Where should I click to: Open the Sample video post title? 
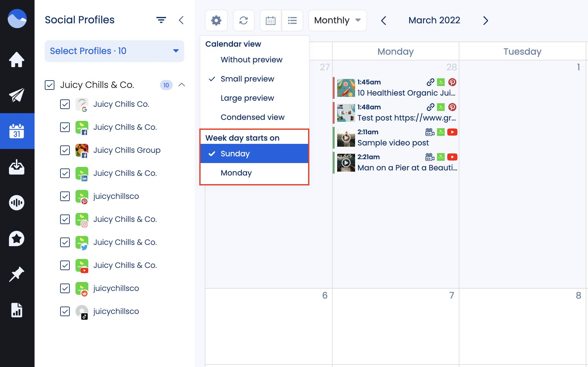click(x=393, y=143)
